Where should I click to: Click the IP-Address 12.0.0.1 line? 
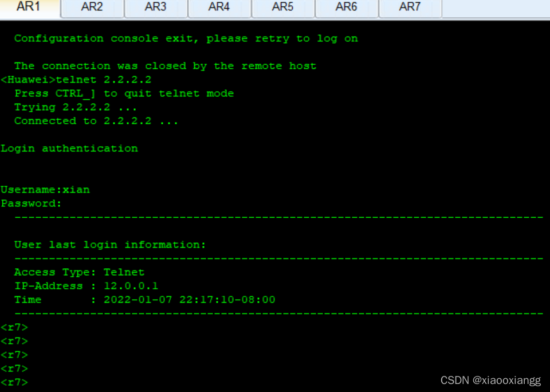pyautogui.click(x=86, y=286)
